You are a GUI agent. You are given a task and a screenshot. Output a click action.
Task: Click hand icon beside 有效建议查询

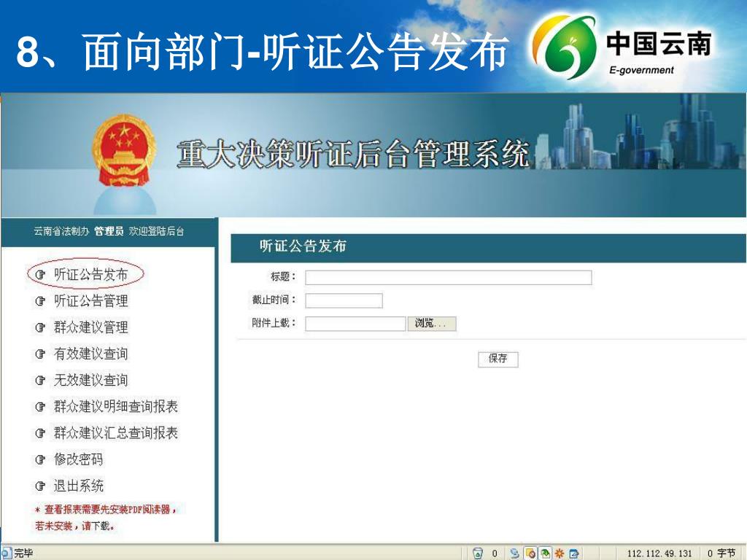pyautogui.click(x=41, y=354)
